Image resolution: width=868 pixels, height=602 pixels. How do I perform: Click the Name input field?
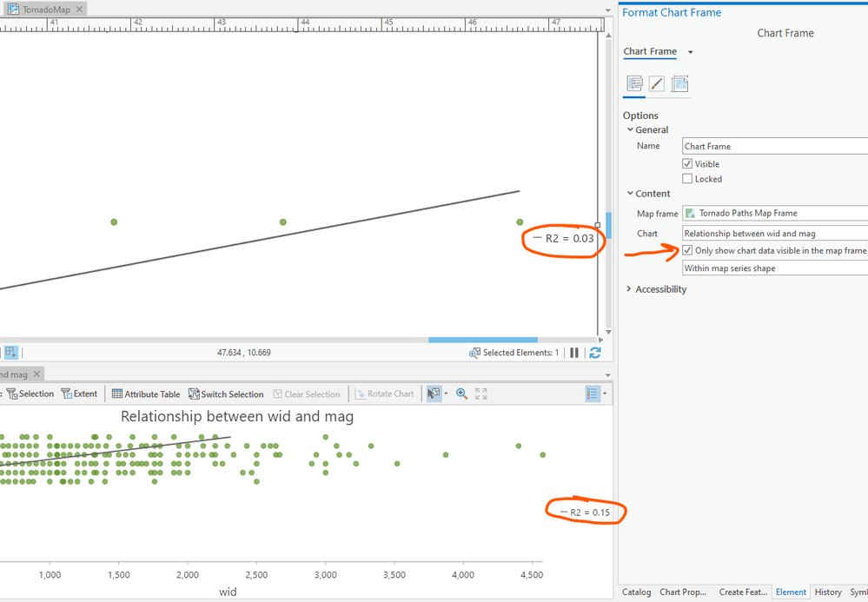(775, 146)
